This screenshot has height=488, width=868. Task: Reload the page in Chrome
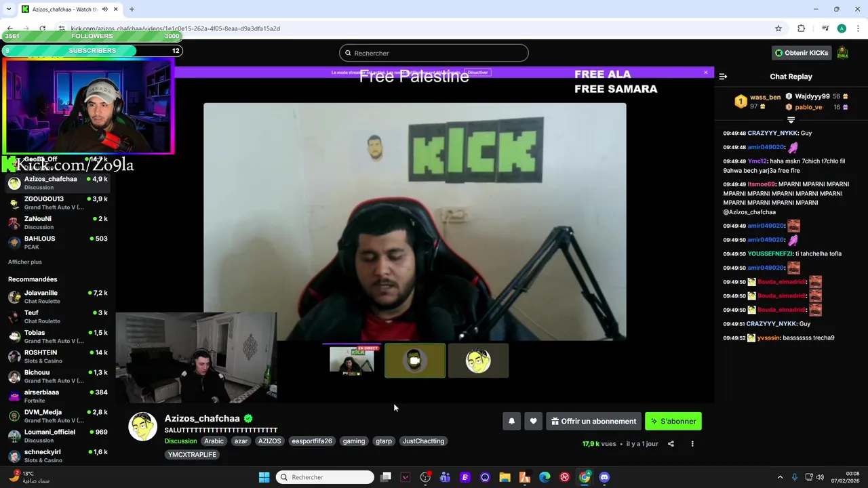click(x=42, y=28)
